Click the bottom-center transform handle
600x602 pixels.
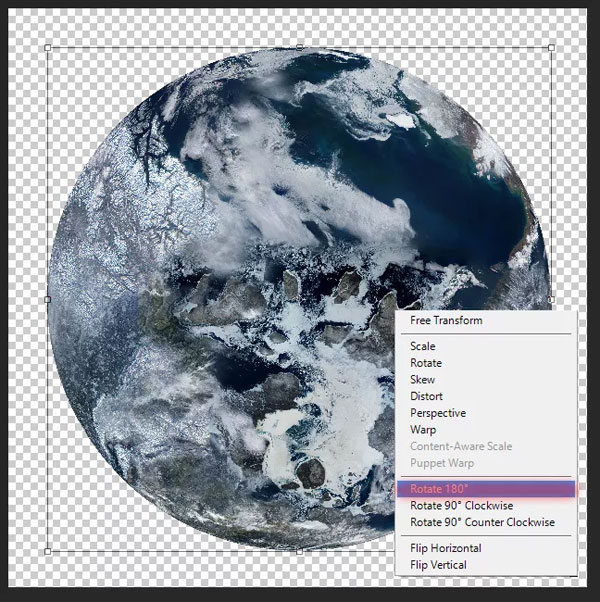point(299,552)
